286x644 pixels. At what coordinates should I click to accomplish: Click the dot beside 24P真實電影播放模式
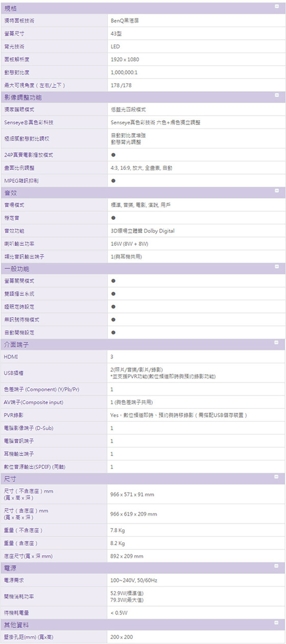pyautogui.click(x=113, y=155)
